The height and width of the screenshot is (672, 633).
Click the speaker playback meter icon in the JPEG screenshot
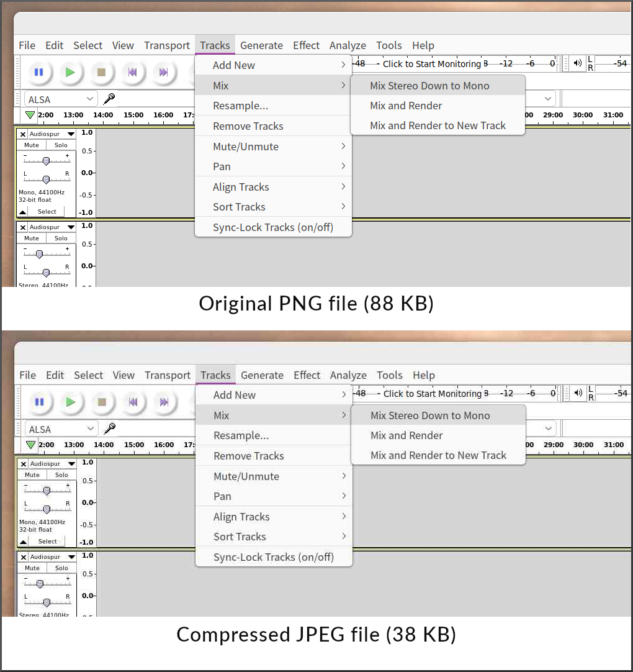(578, 393)
